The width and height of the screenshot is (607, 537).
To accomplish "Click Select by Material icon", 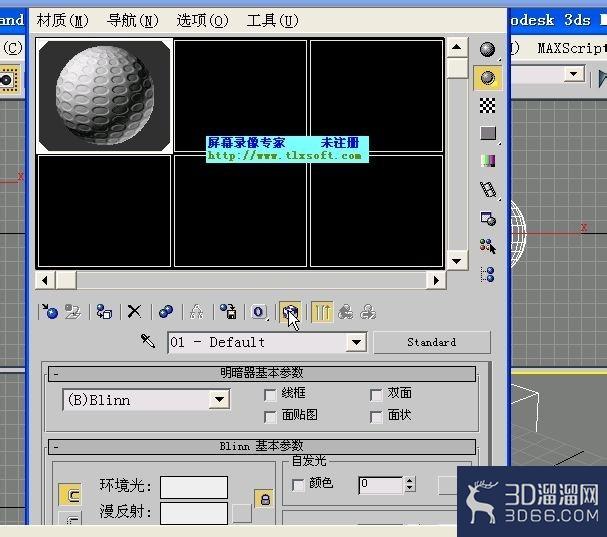I will (x=488, y=246).
